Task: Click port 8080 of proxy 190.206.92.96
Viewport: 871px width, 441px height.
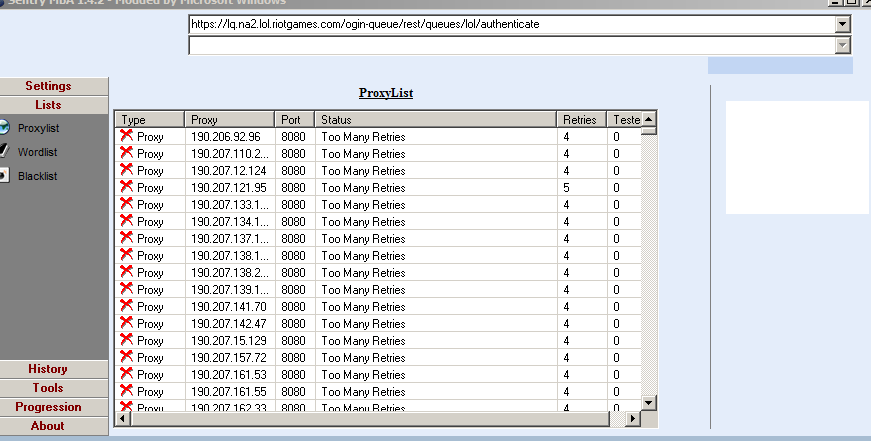Action: pyautogui.click(x=293, y=137)
